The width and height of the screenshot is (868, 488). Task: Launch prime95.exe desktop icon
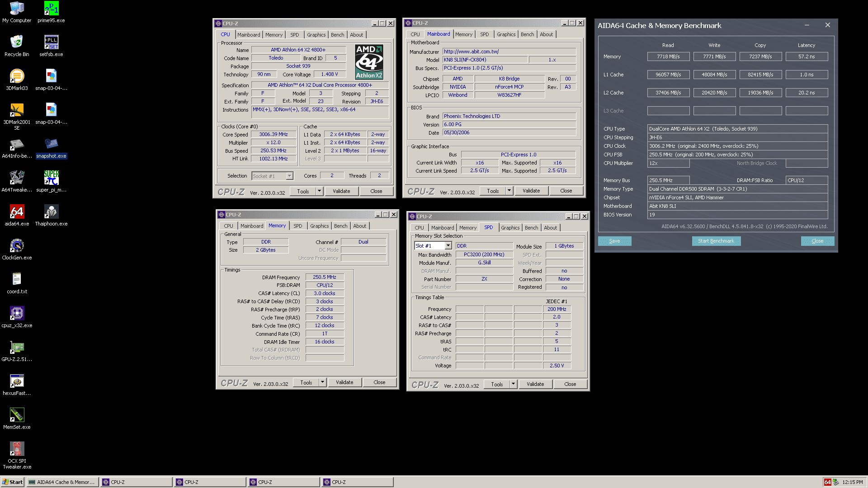tap(51, 12)
